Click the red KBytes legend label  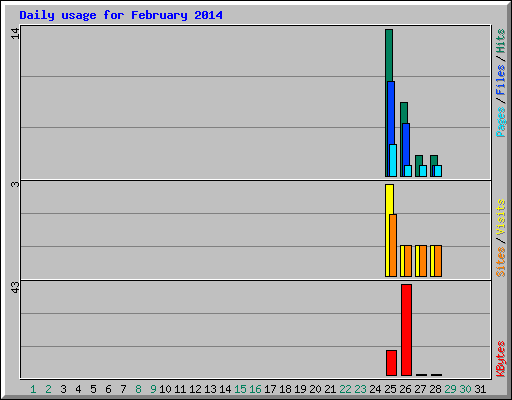(501, 359)
